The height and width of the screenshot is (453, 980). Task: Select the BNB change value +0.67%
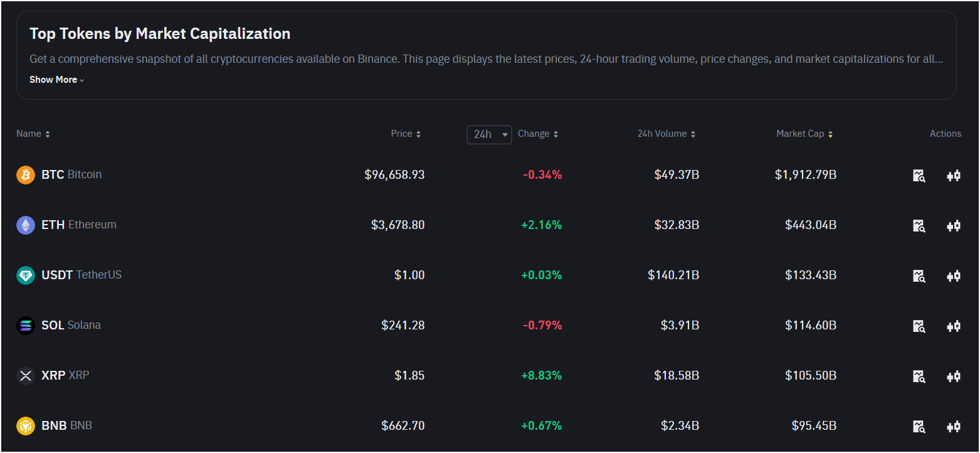coord(542,425)
